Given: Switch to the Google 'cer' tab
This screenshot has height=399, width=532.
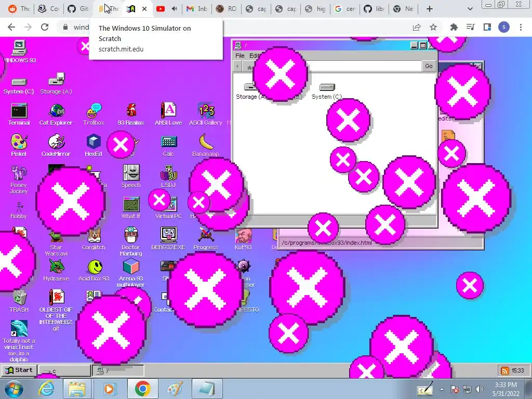Looking at the screenshot, I should [344, 9].
